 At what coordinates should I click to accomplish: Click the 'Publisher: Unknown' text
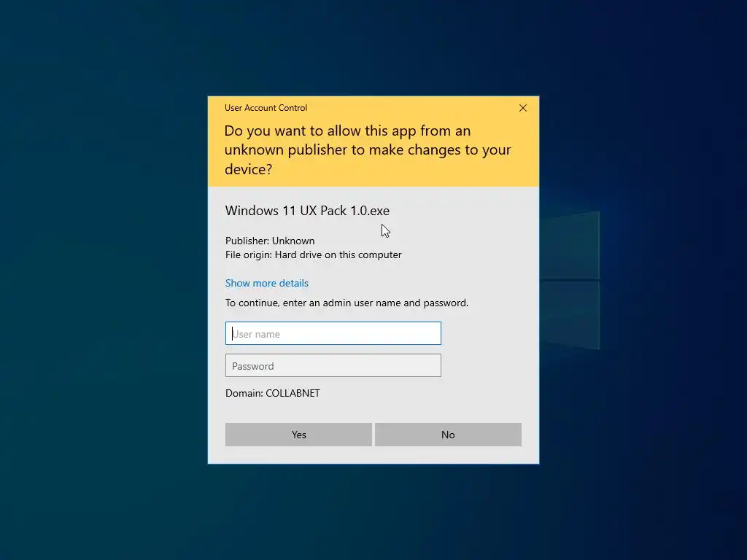[x=270, y=241]
